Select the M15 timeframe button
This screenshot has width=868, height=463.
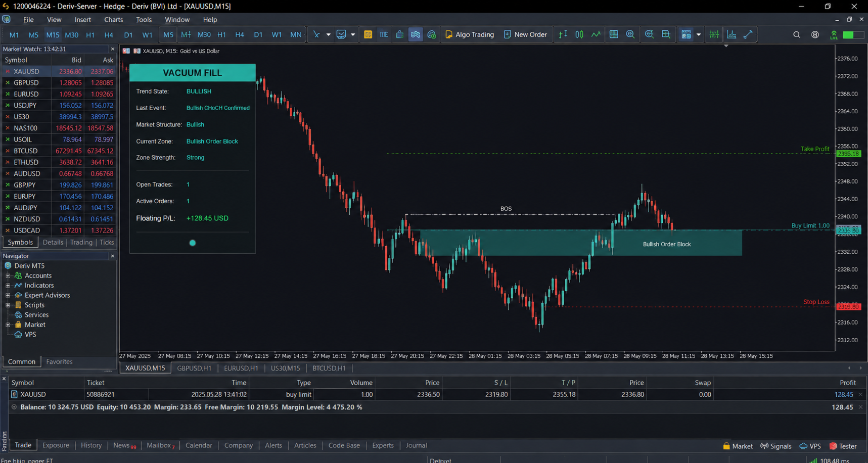point(53,35)
